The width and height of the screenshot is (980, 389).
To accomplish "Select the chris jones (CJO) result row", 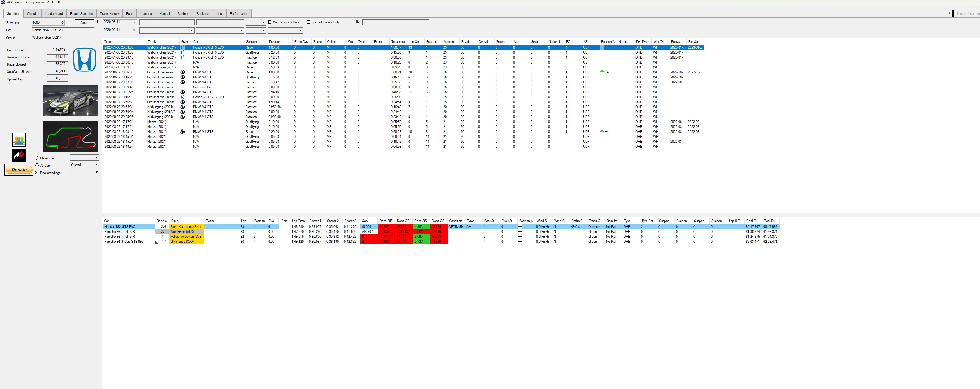I will pos(441,242).
